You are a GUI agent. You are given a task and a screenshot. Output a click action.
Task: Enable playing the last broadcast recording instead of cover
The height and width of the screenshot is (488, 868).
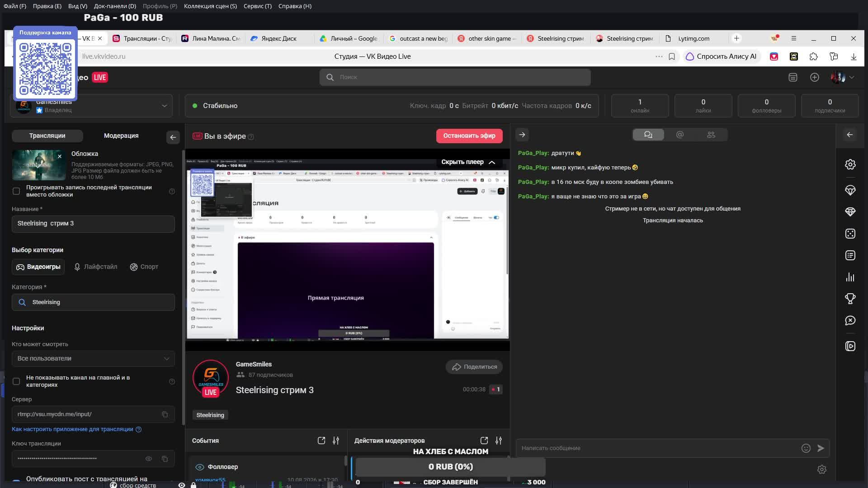(16, 191)
